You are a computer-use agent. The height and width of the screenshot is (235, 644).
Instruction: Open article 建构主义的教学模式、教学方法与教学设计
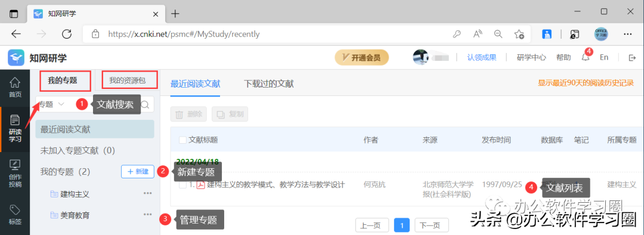275,185
